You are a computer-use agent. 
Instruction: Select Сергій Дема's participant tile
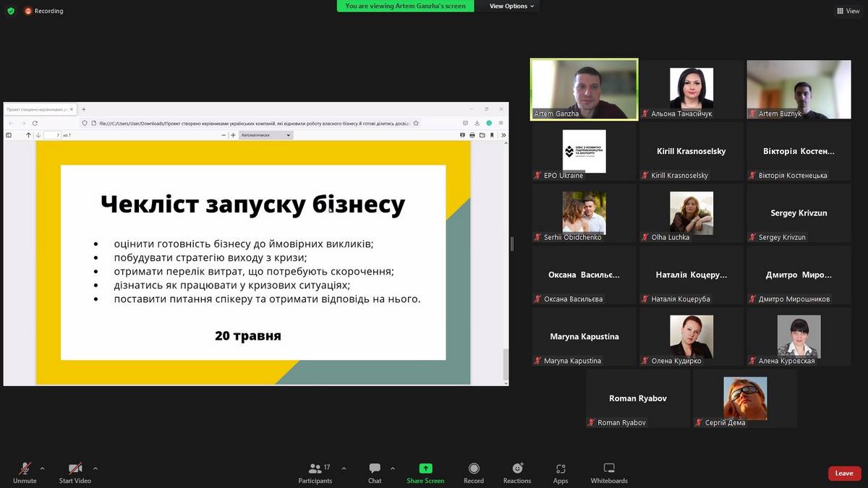tap(745, 398)
